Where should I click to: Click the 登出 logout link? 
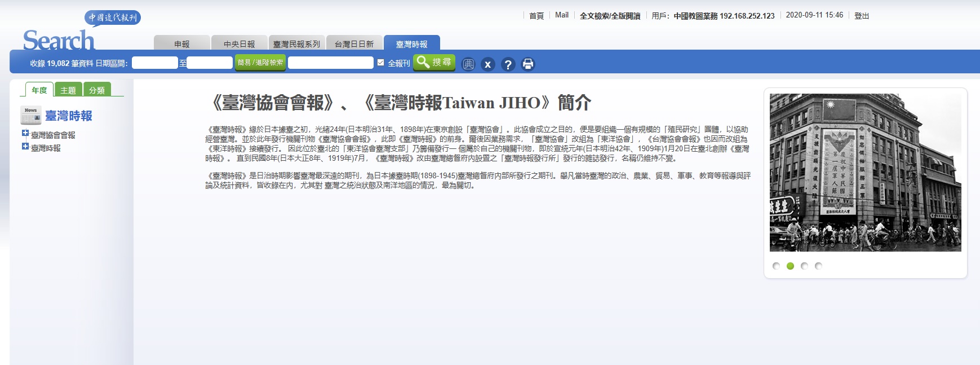tap(861, 16)
